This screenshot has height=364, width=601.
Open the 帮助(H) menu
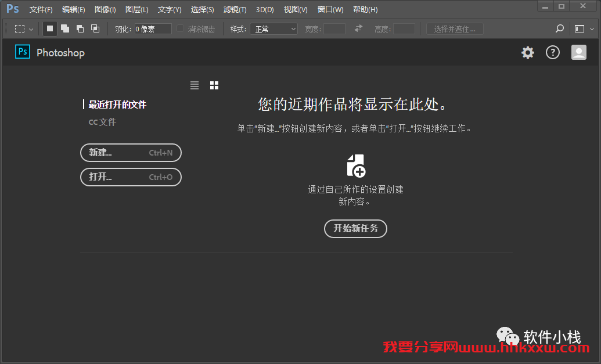click(x=365, y=9)
